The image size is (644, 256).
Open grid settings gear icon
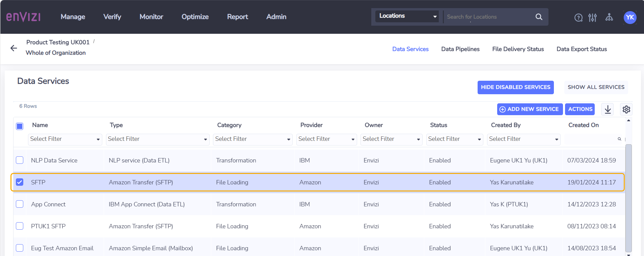tap(626, 109)
